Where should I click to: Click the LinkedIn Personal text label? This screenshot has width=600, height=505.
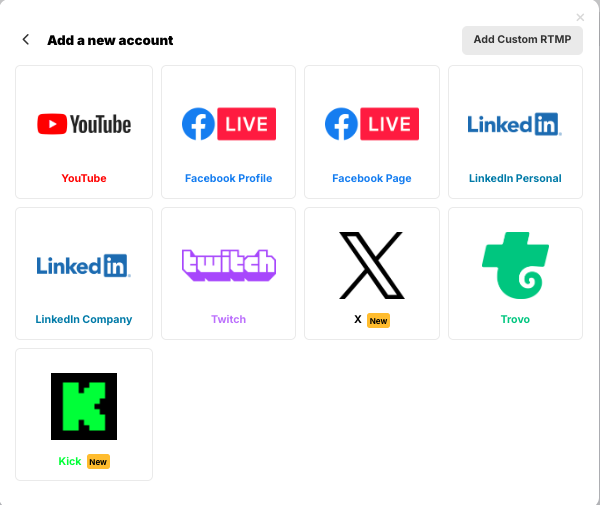(515, 178)
